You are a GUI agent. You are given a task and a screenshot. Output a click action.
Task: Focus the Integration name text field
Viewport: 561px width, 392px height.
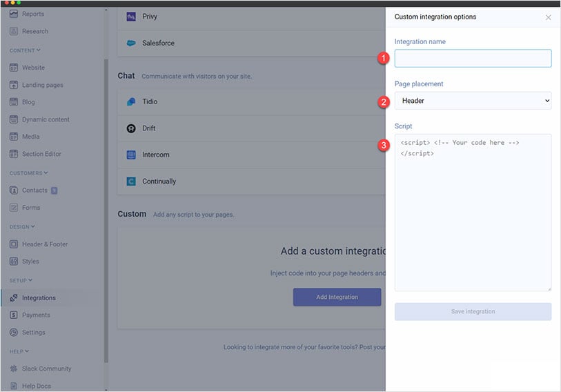[473, 59]
